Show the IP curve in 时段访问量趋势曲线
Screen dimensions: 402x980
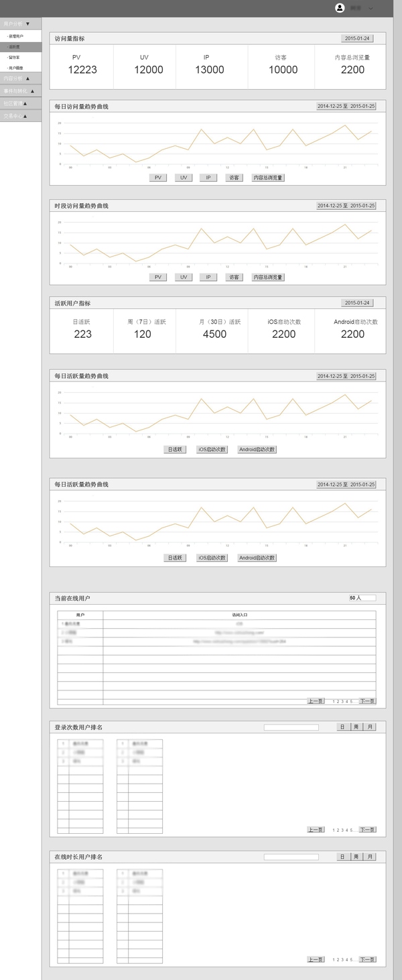[x=208, y=277]
